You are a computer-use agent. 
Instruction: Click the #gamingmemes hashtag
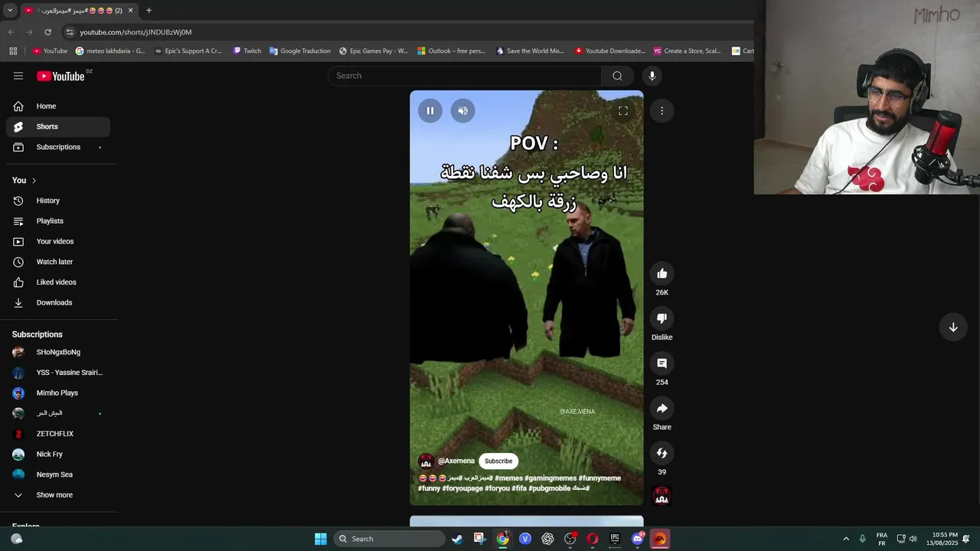(x=550, y=478)
